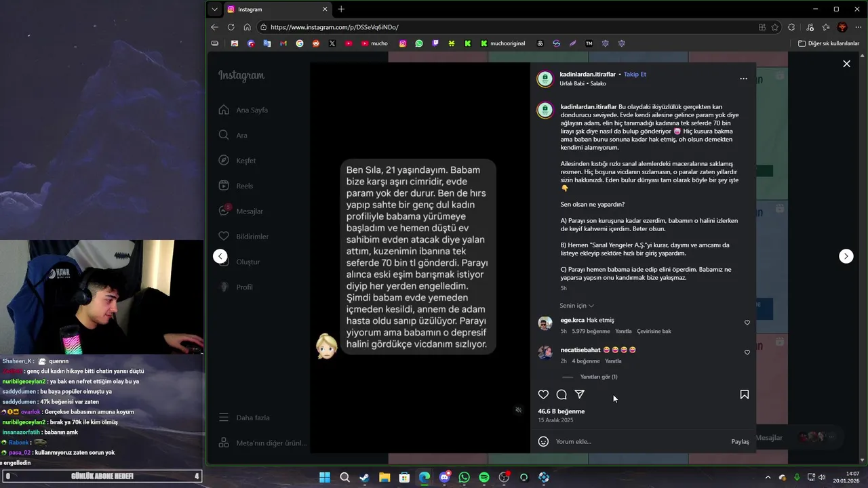The image size is (868, 488).
Task: Go to browser home page
Action: [x=247, y=27]
